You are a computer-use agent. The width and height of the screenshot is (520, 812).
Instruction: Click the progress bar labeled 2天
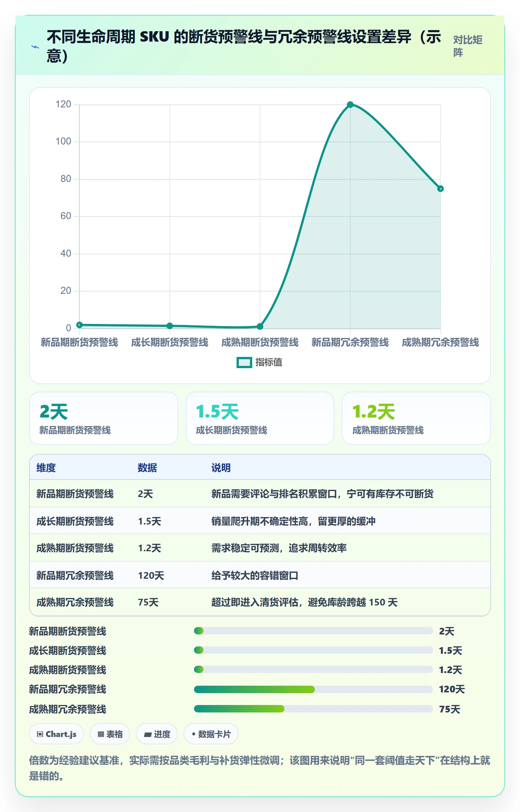coord(313,631)
